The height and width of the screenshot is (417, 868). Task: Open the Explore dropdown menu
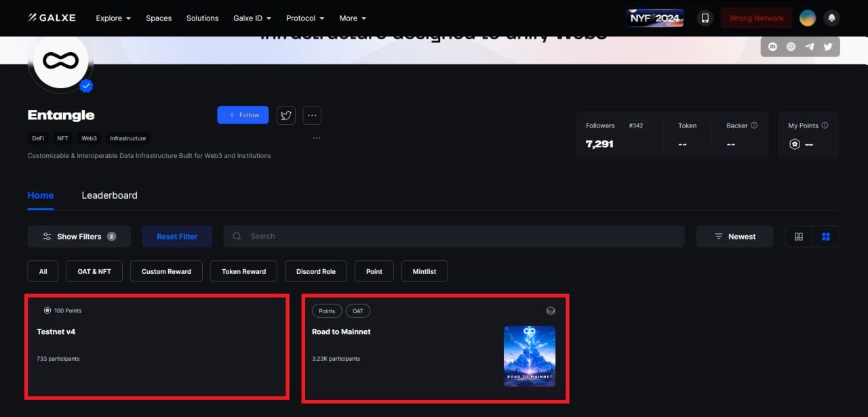click(113, 18)
